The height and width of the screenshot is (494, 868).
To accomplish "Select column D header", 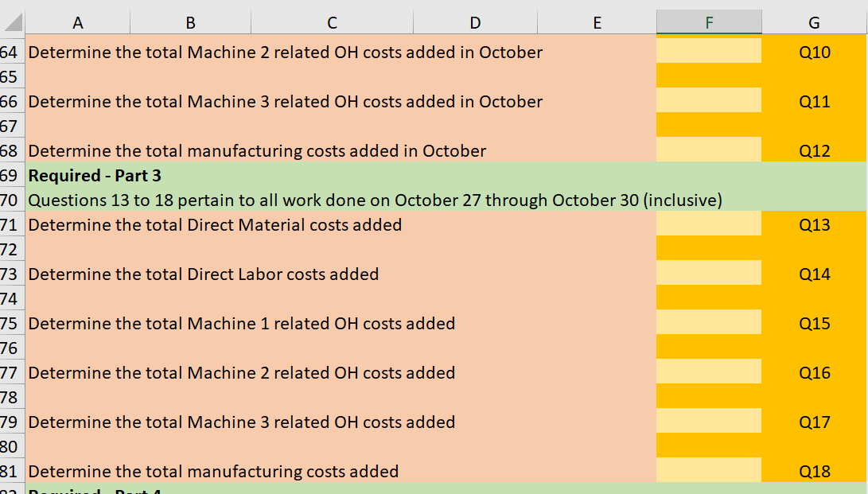I will point(475,21).
